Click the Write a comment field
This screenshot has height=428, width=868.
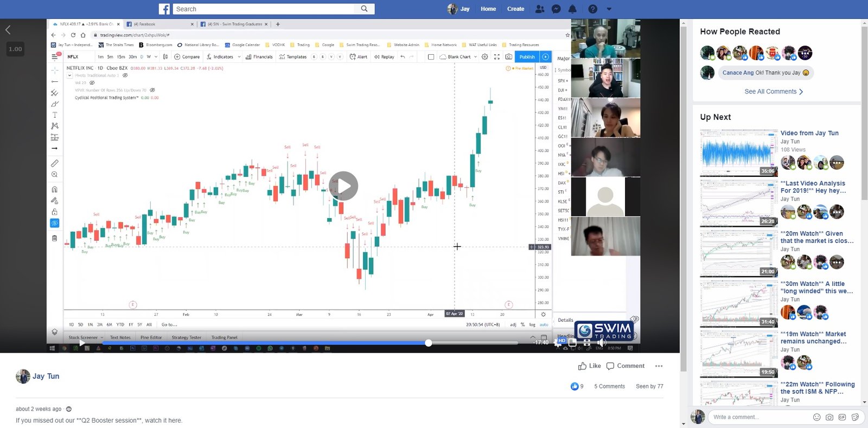[758, 417]
